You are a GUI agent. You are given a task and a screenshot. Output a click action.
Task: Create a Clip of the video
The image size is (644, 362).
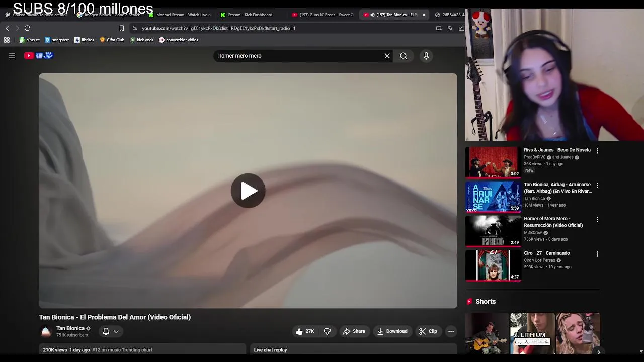tap(428, 331)
